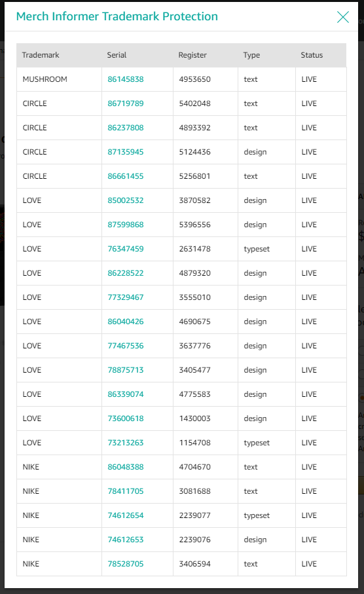Image resolution: width=364 pixels, height=594 pixels.
Task: Open serial number 86145838 link
Action: (126, 79)
